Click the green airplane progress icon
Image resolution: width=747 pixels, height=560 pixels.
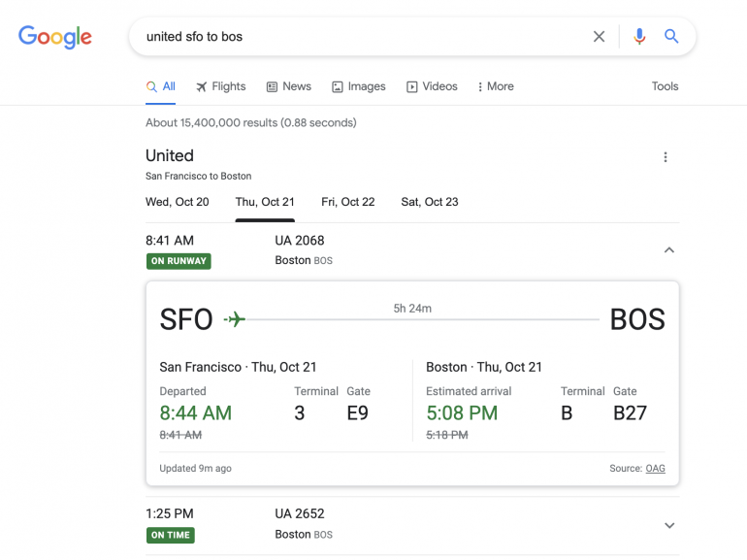click(x=235, y=319)
